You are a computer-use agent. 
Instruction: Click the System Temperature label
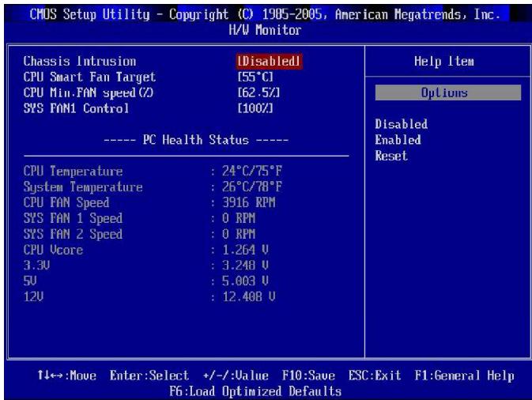[x=83, y=187]
